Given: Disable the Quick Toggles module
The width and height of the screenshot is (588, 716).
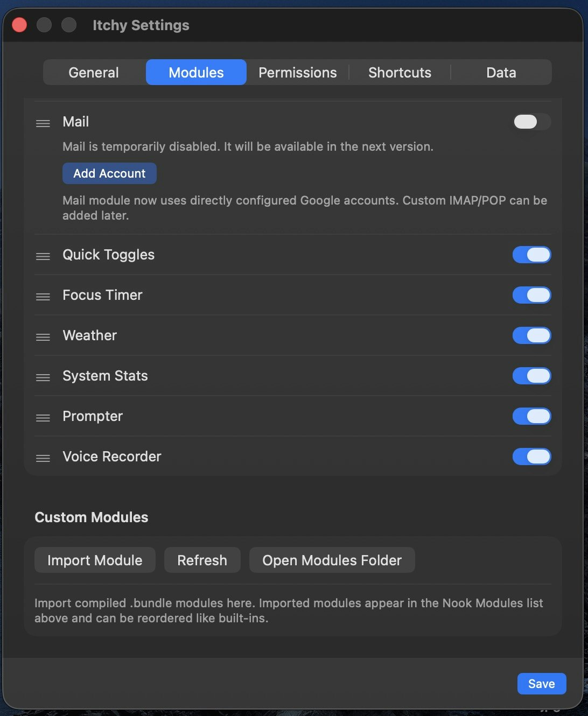Looking at the screenshot, I should (x=532, y=255).
